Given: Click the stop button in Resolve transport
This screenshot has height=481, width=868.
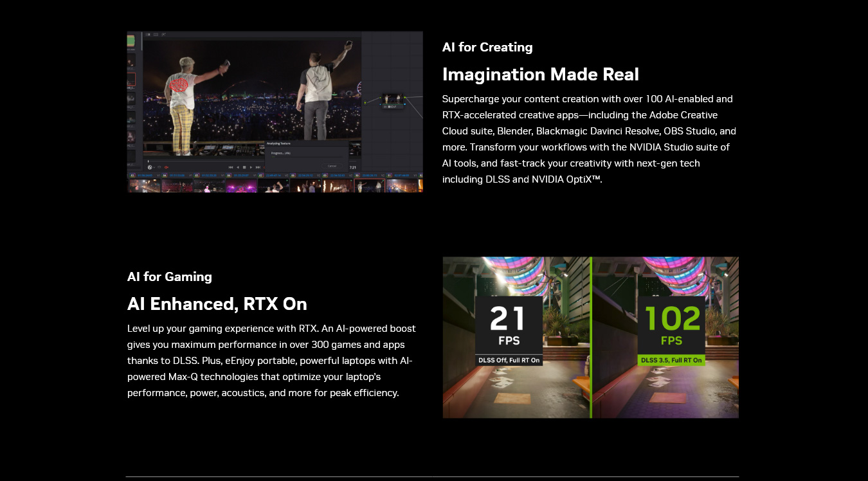Looking at the screenshot, I should tap(244, 167).
